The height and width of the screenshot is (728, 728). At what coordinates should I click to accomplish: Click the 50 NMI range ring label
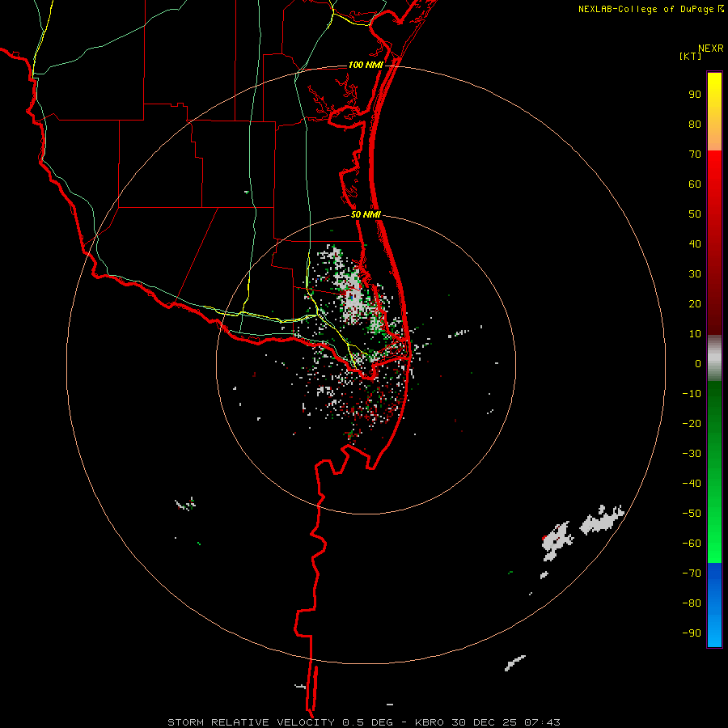pos(366,214)
